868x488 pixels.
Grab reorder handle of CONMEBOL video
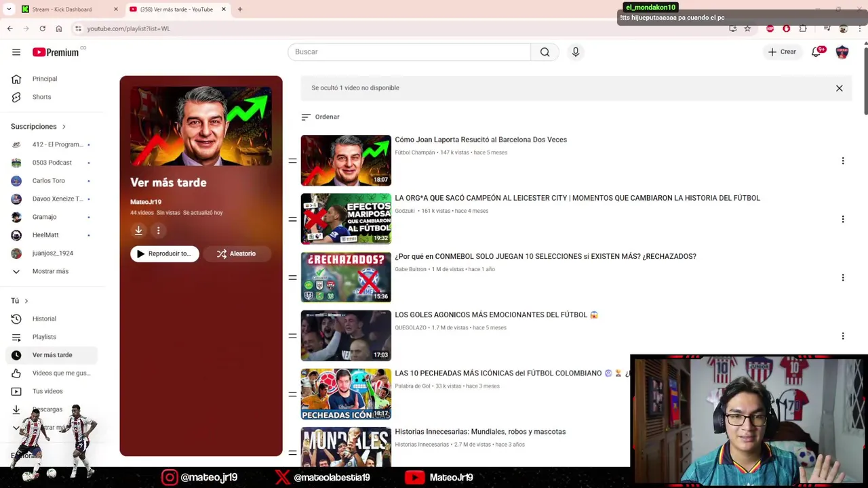pos(292,277)
